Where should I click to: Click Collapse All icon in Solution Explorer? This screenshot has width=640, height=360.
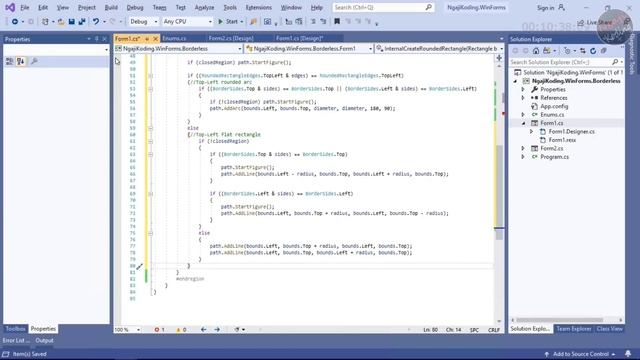(604, 51)
